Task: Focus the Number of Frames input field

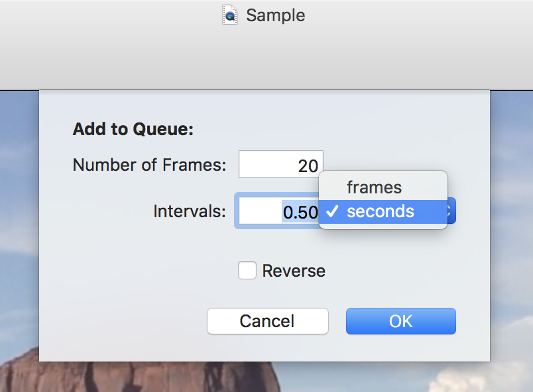Action: tap(281, 164)
